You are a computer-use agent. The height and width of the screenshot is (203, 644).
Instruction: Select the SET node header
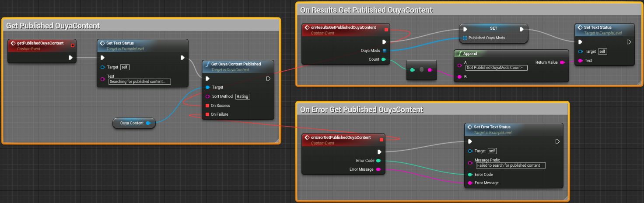tap(493, 28)
